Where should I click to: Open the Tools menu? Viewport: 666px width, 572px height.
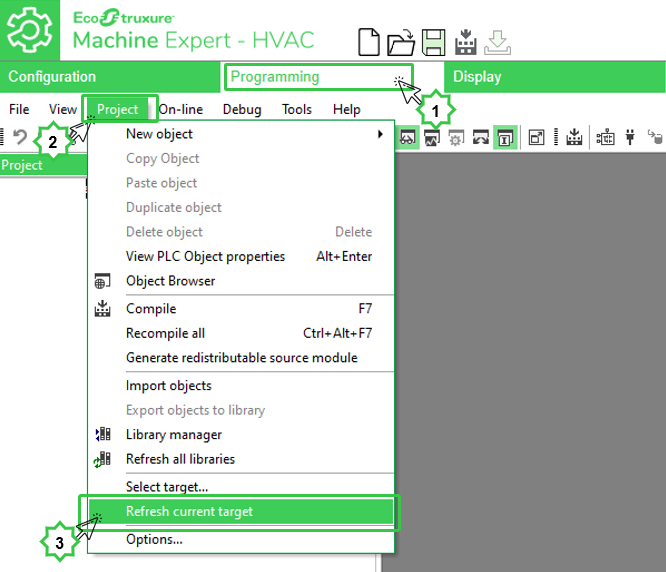(297, 109)
